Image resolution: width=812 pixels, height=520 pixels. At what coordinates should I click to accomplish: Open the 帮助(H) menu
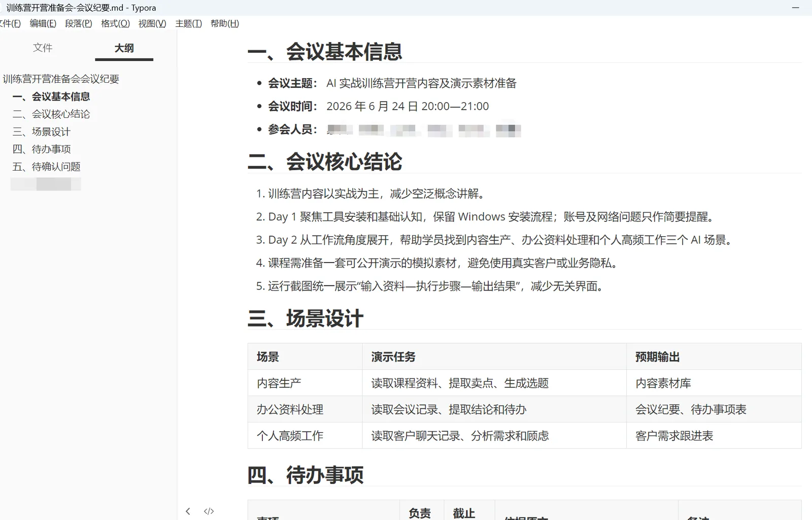[x=225, y=23]
